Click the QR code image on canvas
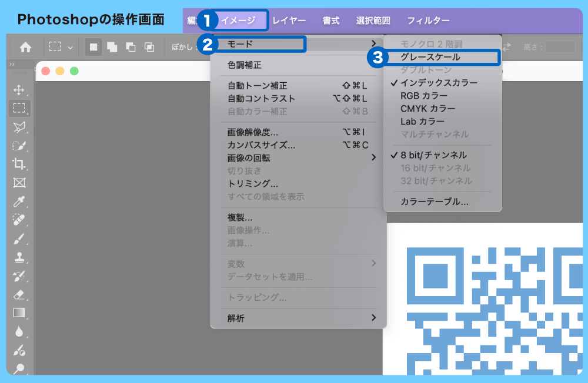Screen dimensions: 588x383 [495, 311]
